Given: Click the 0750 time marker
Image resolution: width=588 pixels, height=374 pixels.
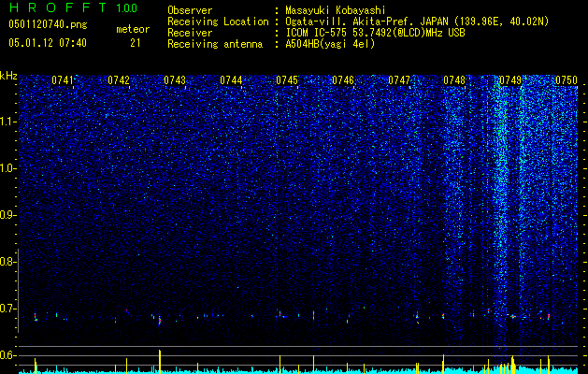Looking at the screenshot, I should coord(566,80).
